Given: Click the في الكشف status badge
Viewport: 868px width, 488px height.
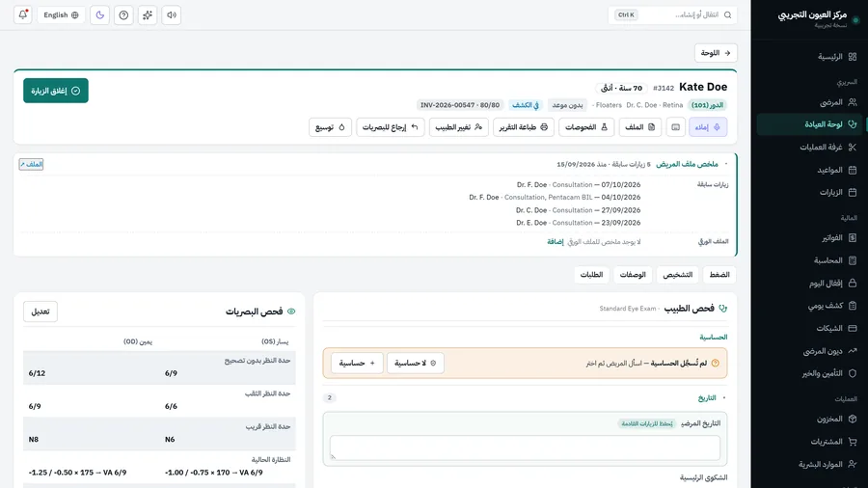Looking at the screenshot, I should (x=526, y=105).
